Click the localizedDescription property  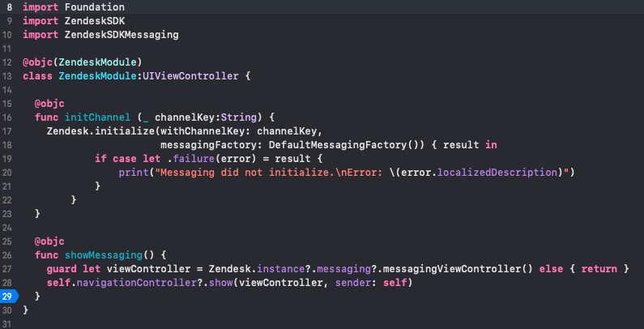coord(501,172)
